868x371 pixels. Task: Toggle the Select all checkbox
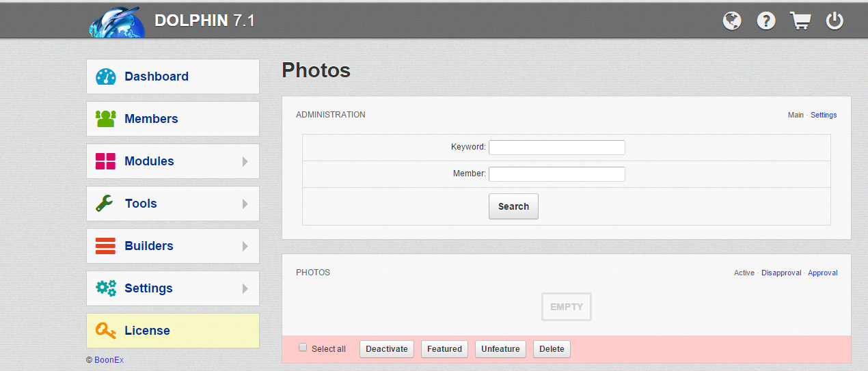(303, 348)
